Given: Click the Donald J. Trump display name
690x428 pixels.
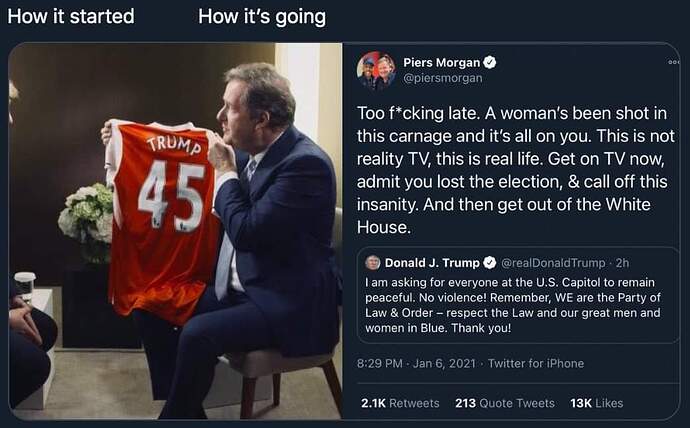Looking at the screenshot, I should (432, 263).
